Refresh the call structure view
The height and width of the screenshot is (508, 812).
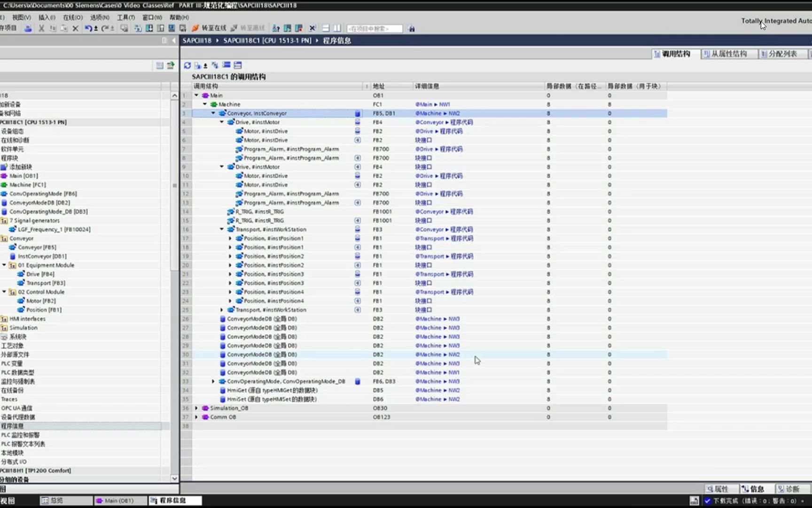187,65
